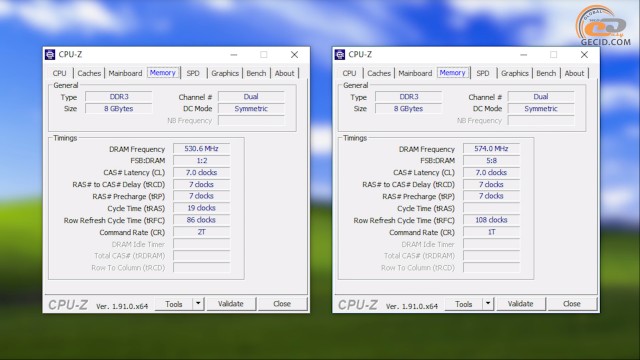Click tRFC value 108 clocks in right window
The height and width of the screenshot is (360, 640).
[x=491, y=220]
